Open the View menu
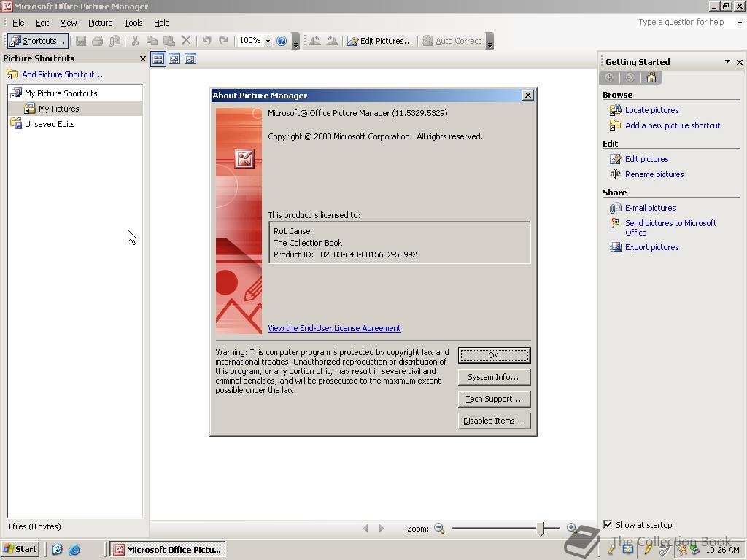 click(69, 23)
